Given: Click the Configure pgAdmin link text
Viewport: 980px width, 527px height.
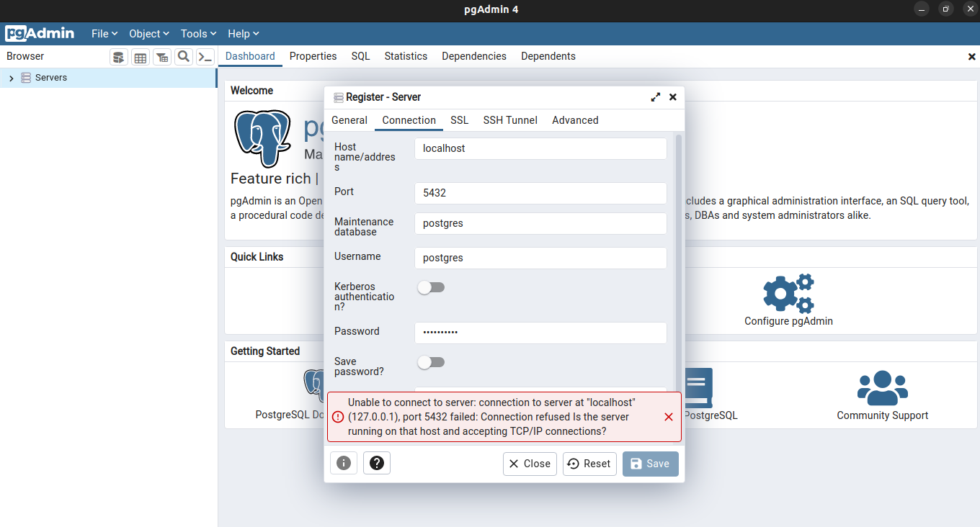Looking at the screenshot, I should pos(788,321).
